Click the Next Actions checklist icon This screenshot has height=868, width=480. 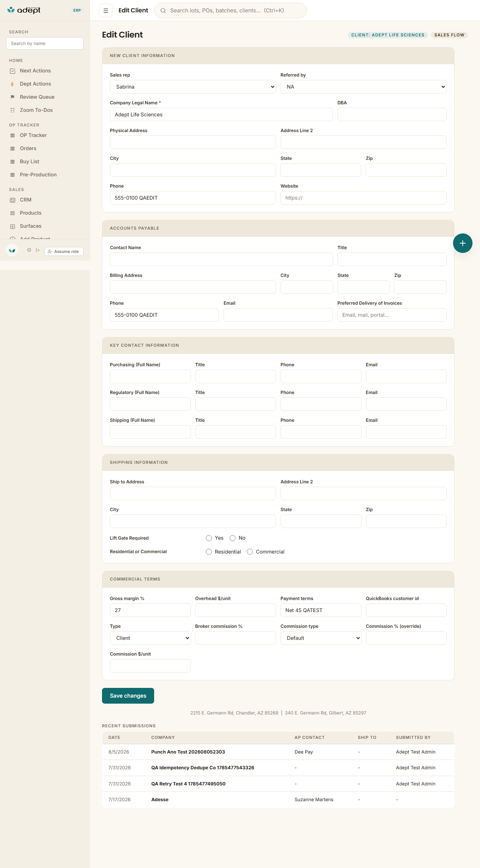(13, 71)
